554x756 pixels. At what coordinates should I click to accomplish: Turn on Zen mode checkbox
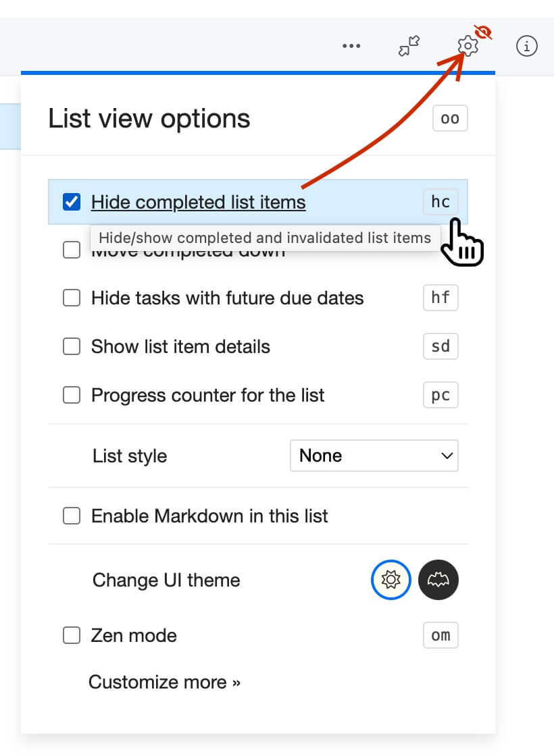point(72,635)
